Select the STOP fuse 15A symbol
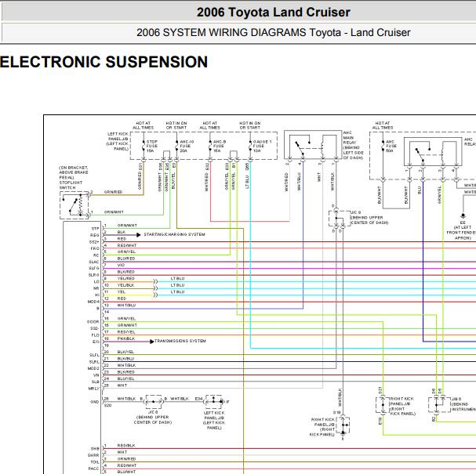 144,147
